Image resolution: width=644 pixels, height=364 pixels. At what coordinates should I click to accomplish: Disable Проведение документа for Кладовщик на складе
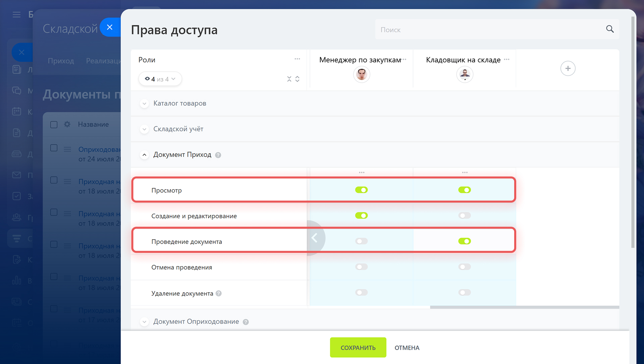[465, 241]
